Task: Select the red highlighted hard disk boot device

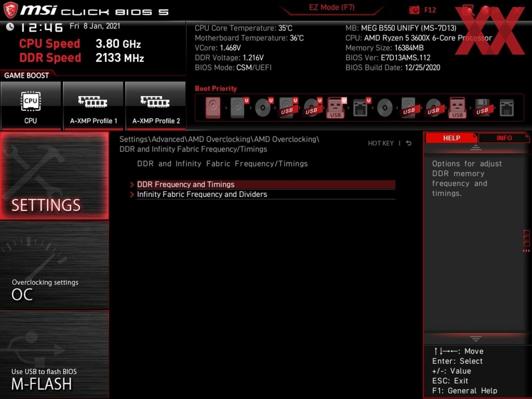Action: 213,108
